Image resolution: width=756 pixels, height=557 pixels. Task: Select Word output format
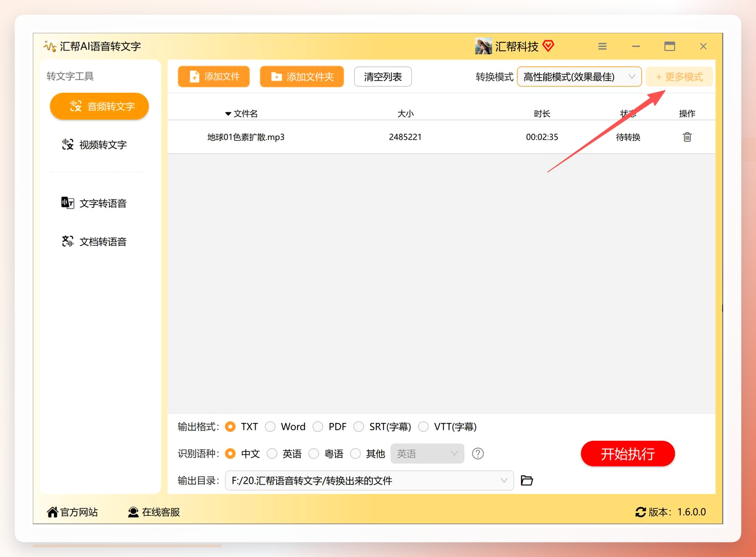point(270,426)
